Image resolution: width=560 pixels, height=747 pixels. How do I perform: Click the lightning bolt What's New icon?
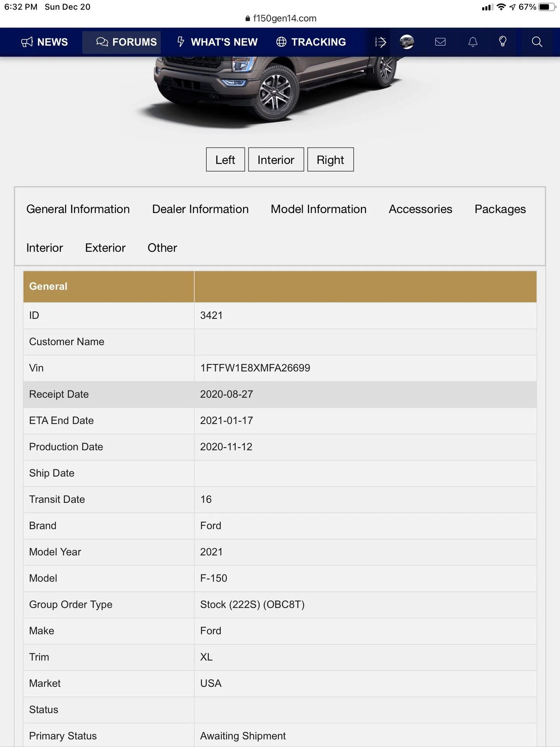181,42
